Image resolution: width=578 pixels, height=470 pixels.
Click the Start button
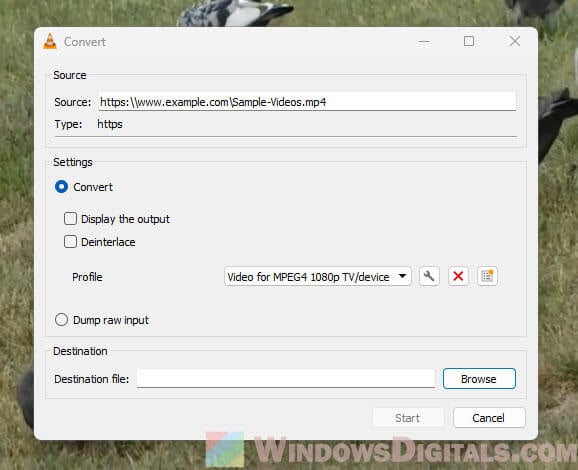pos(408,418)
